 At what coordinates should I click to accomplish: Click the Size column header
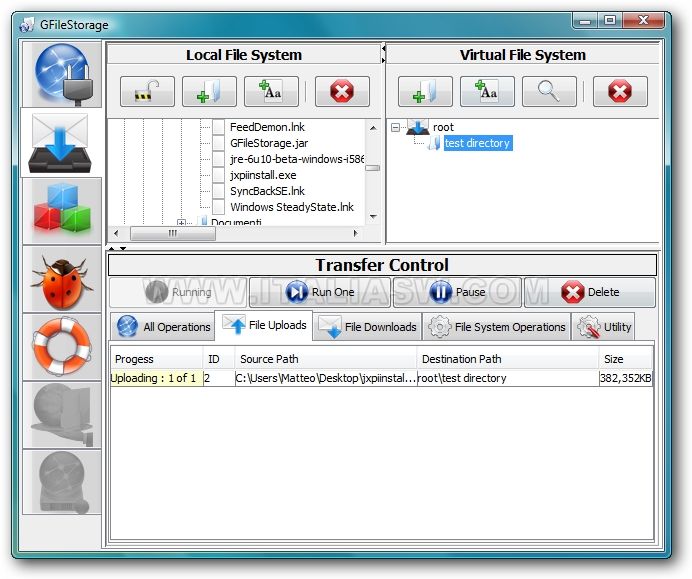(625, 359)
